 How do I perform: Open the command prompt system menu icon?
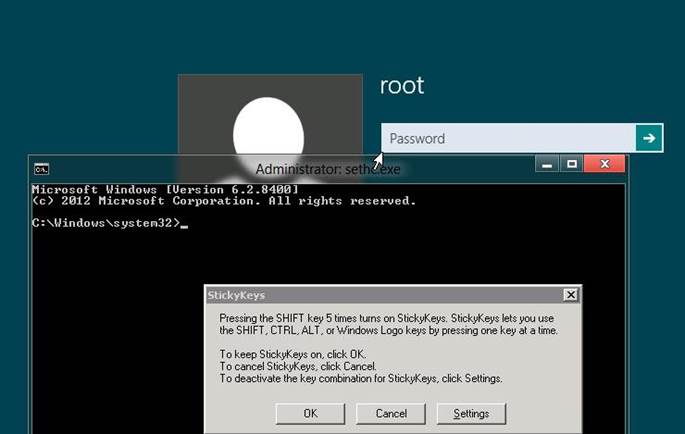(42, 169)
